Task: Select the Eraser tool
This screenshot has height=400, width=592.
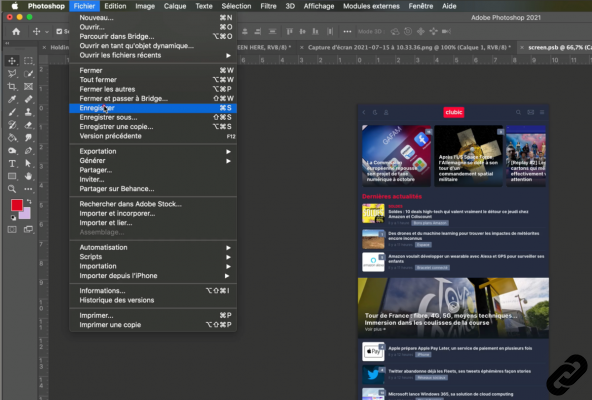Action: [x=28, y=125]
